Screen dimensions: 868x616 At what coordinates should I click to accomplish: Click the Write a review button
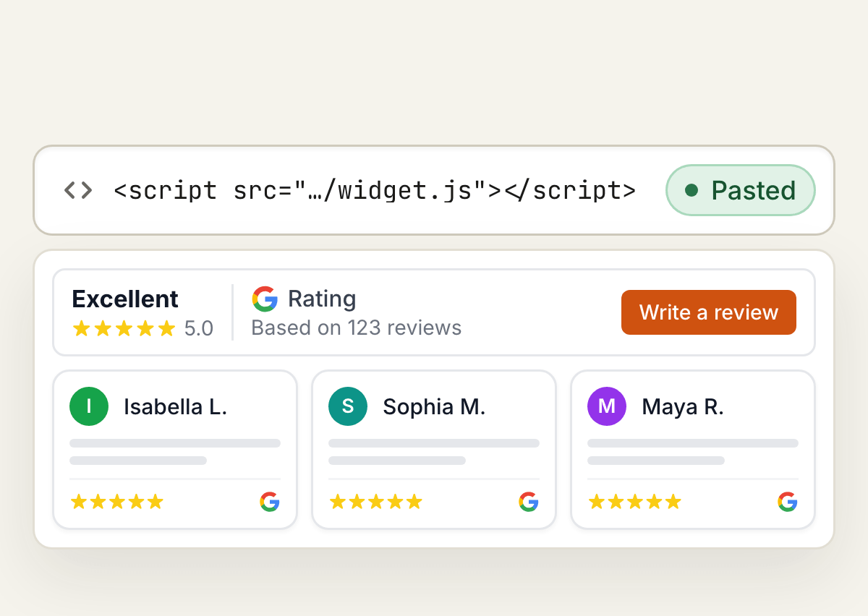coord(709,312)
